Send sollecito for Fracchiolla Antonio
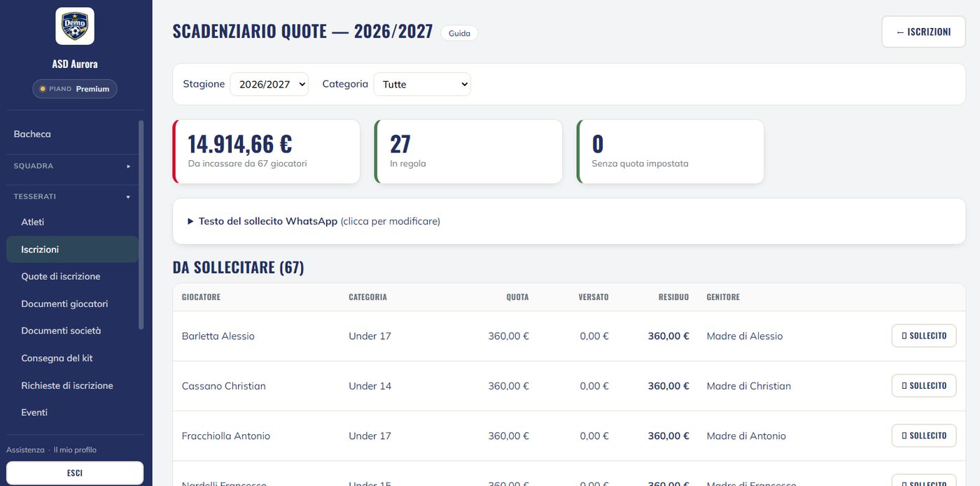 tap(924, 436)
